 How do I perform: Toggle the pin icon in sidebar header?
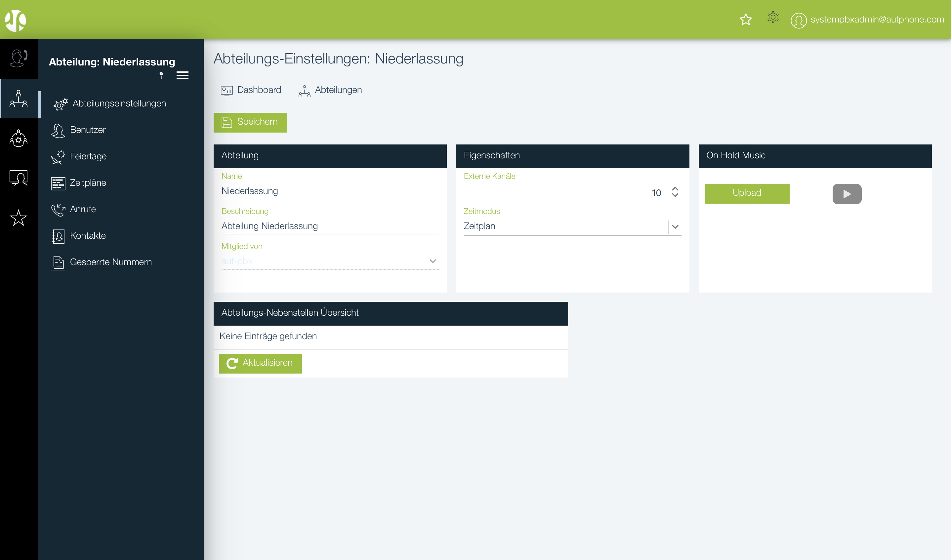(161, 75)
